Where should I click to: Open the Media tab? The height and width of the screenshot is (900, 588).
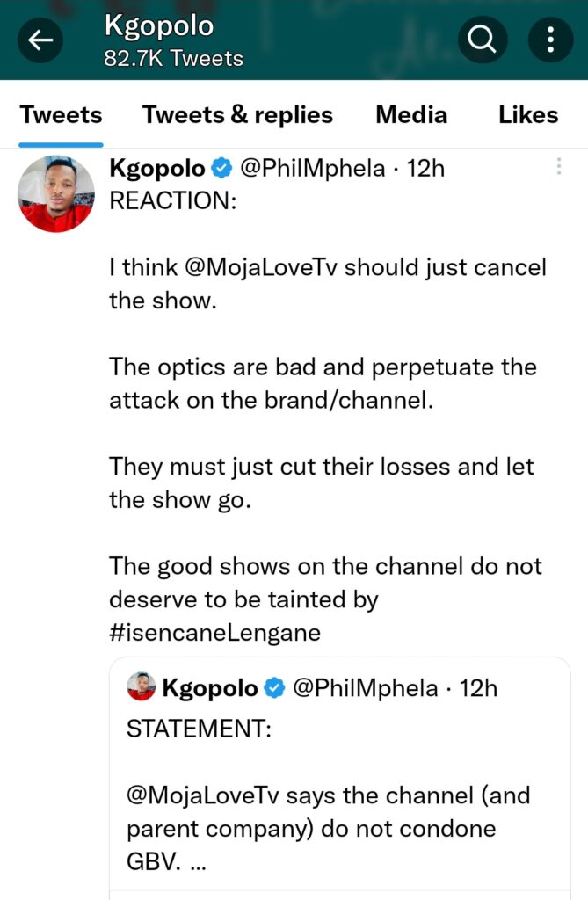pyautogui.click(x=410, y=115)
